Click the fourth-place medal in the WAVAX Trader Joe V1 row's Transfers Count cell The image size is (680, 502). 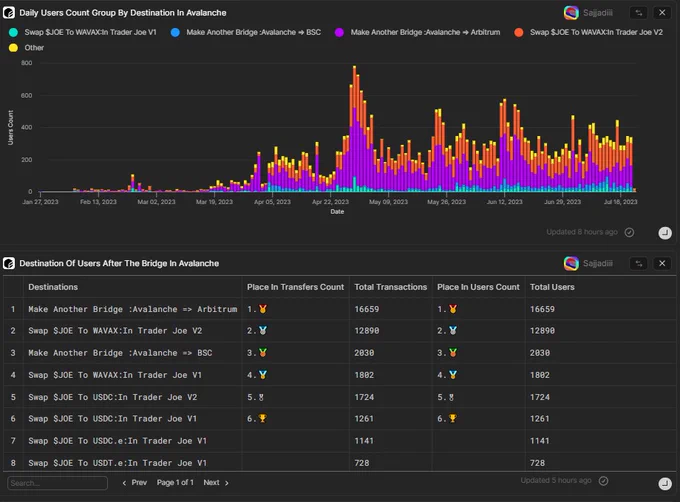tap(263, 375)
